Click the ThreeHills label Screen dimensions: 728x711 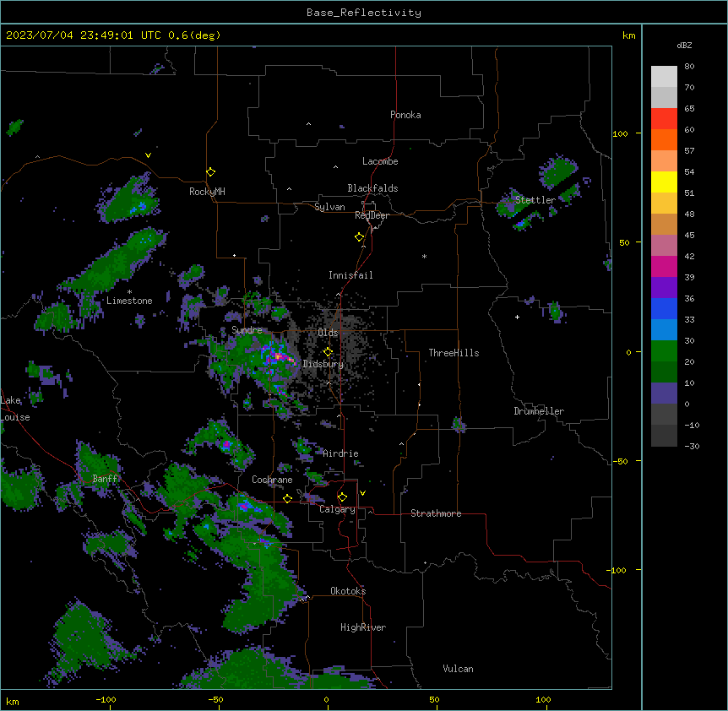454,353
